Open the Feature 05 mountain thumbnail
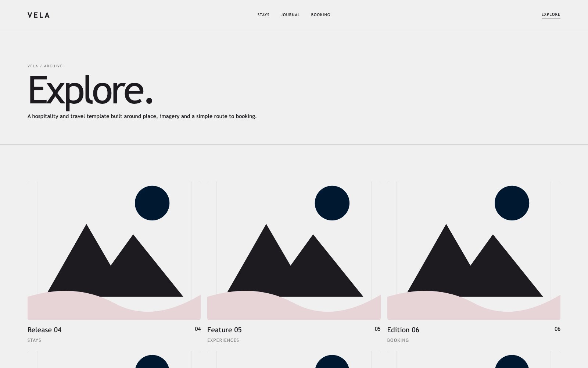588x368 pixels. (x=294, y=251)
